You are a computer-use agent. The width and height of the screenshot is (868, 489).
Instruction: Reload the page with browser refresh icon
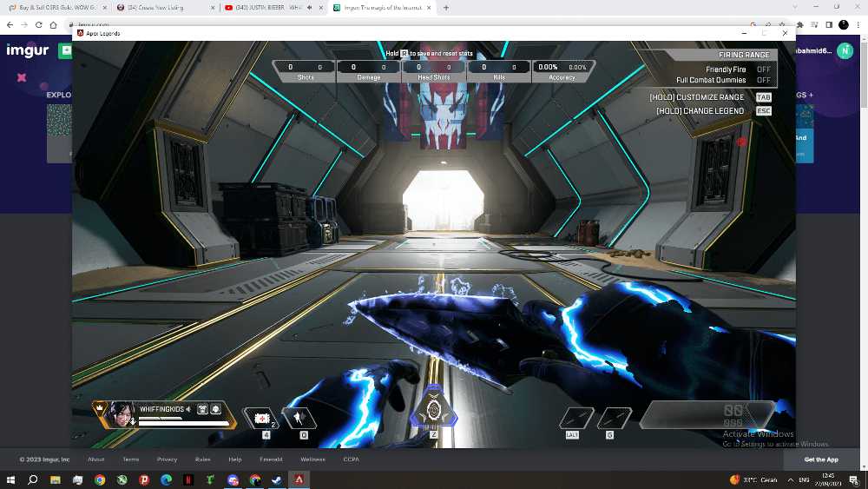pos(39,25)
